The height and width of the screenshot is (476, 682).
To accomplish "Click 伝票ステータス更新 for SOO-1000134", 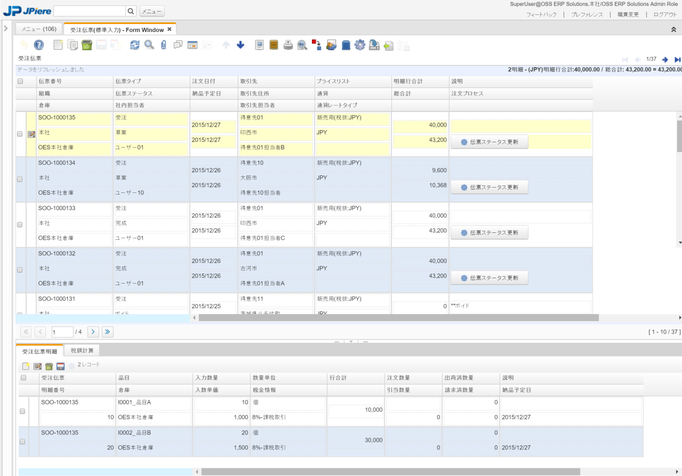I will pos(490,187).
